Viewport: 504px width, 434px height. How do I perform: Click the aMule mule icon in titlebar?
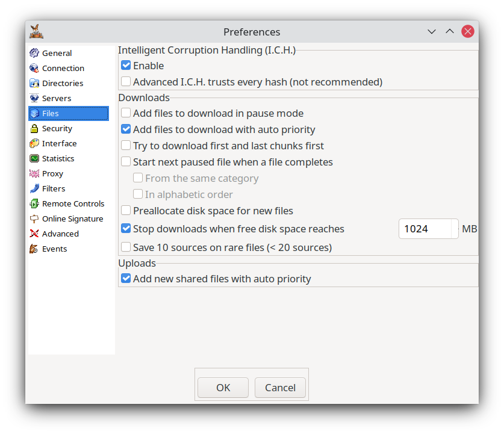(x=36, y=31)
